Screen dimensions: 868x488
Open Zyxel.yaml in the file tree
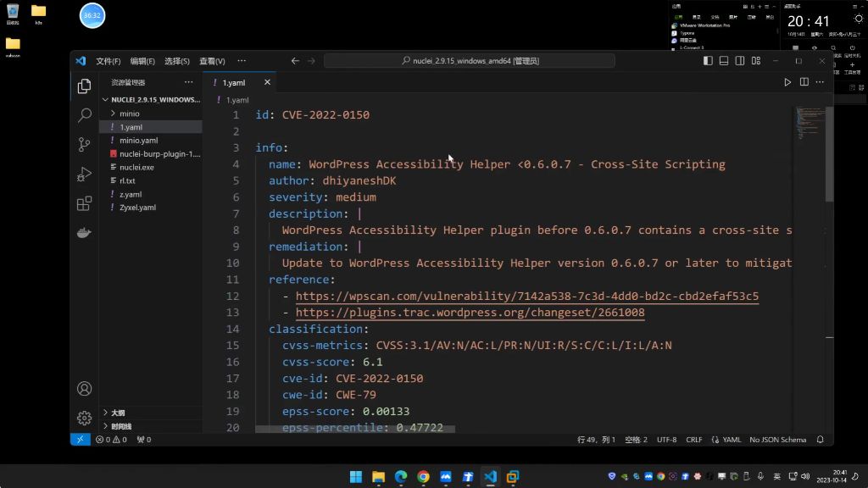151,208
